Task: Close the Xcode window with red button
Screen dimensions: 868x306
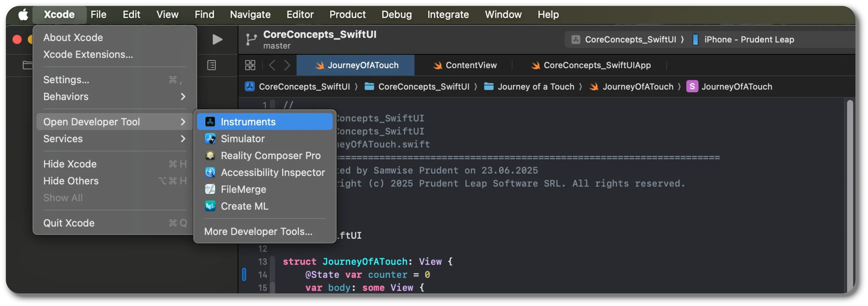Action: 17,40
